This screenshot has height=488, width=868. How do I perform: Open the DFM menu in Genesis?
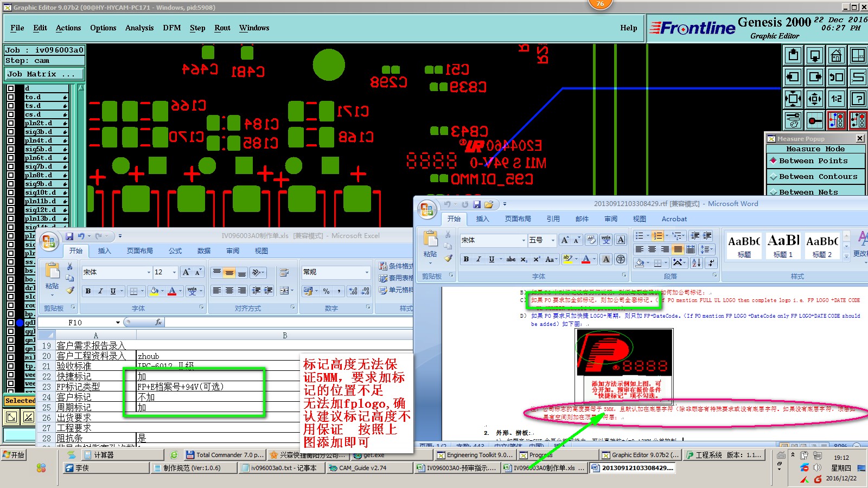pyautogui.click(x=172, y=28)
